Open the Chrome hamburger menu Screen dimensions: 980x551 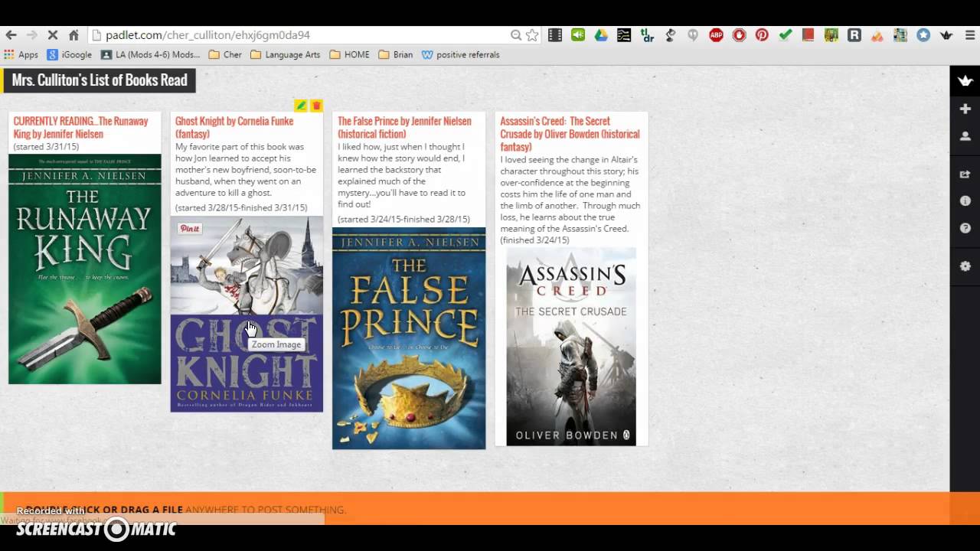coord(969,35)
